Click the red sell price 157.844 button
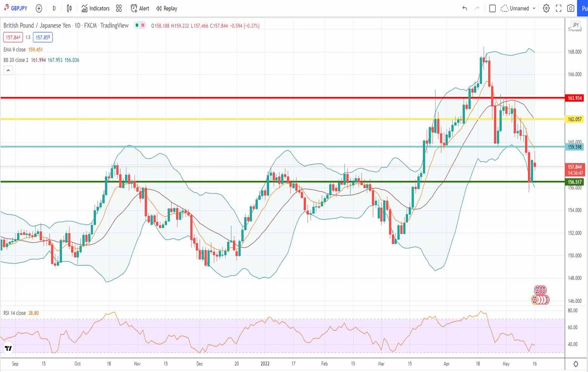588x372 pixels. (13, 37)
